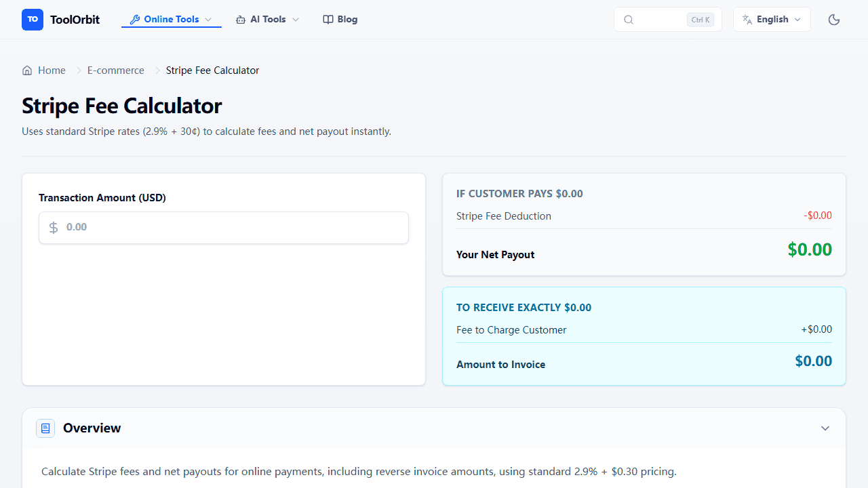
Task: Click the Overview section title
Action: pos(92,428)
